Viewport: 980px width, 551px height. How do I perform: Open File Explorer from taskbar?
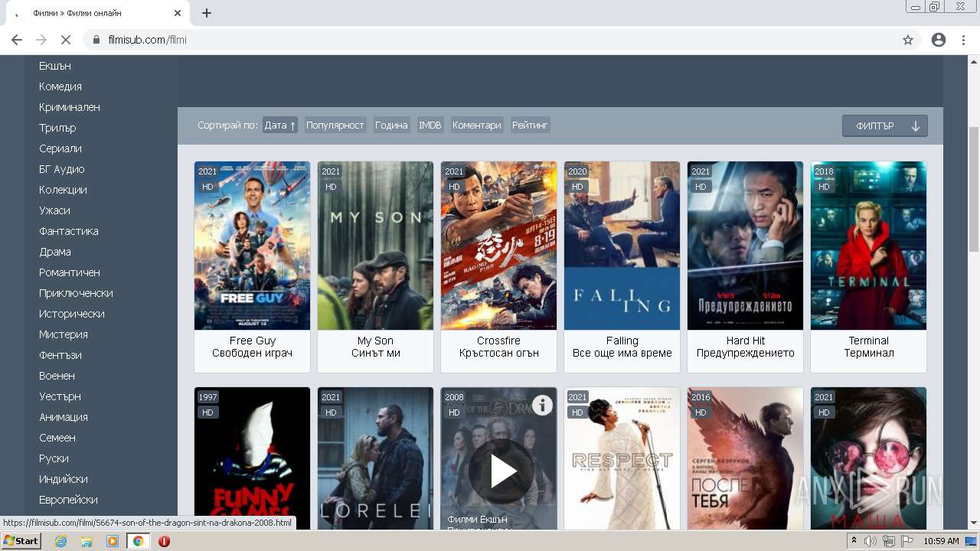(87, 541)
